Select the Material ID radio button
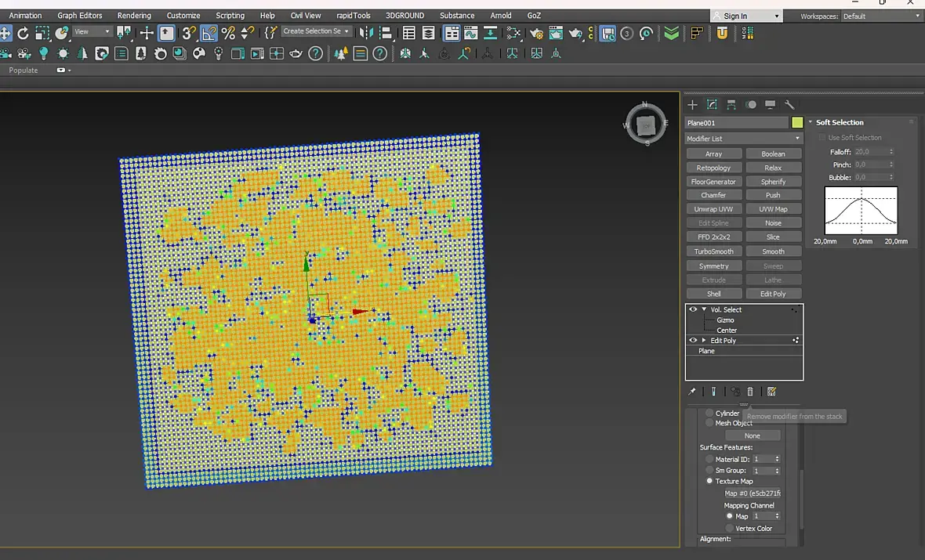 (x=709, y=459)
